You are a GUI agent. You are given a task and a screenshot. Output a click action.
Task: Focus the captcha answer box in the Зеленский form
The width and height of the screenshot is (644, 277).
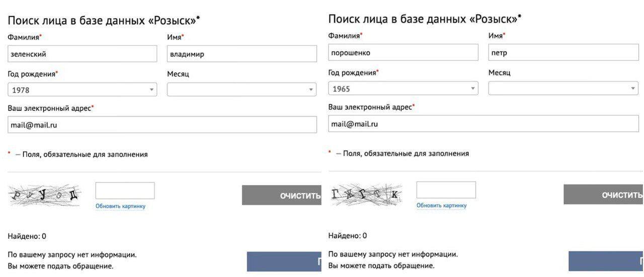coord(125,191)
